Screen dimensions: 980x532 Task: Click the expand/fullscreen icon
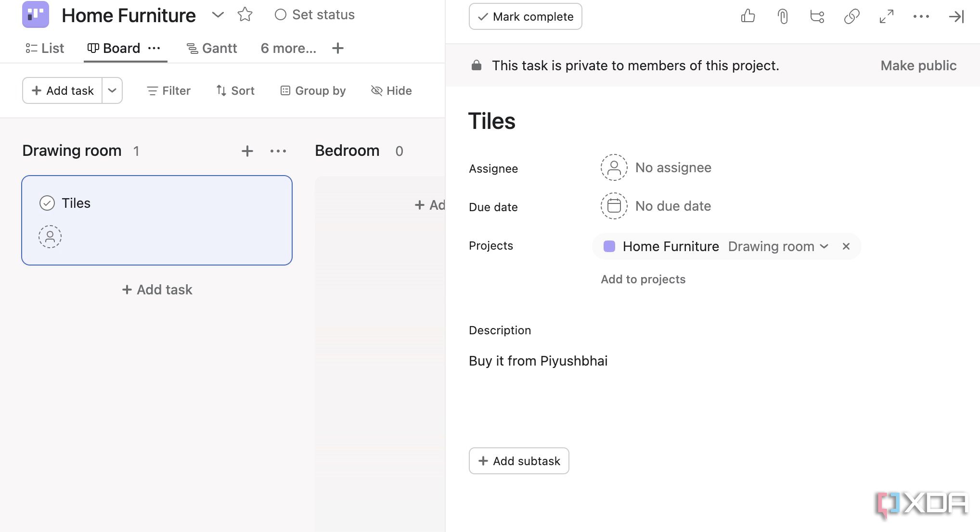coord(886,16)
